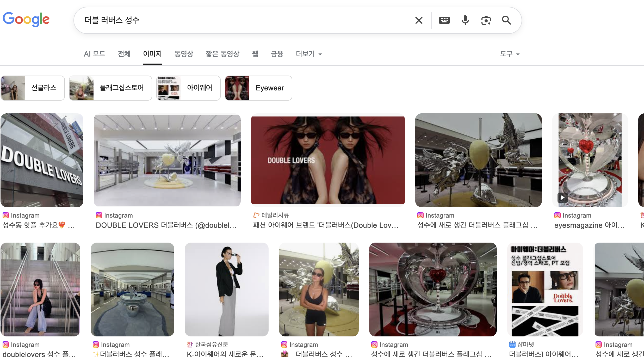This screenshot has width=644, height=357.
Task: Filter by 플래그십스토어 suggestion chip
Action: point(110,88)
